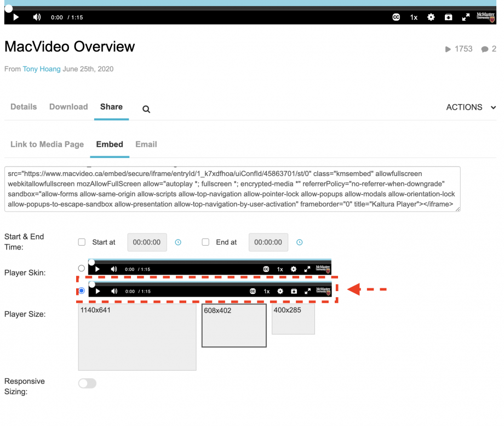Click scrubber handle in second skin preview
Image resolution: width=504 pixels, height=426 pixels.
92,285
